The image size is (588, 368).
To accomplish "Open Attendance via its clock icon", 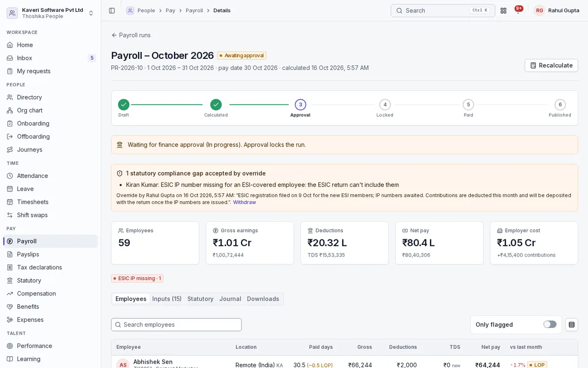I will (10, 176).
